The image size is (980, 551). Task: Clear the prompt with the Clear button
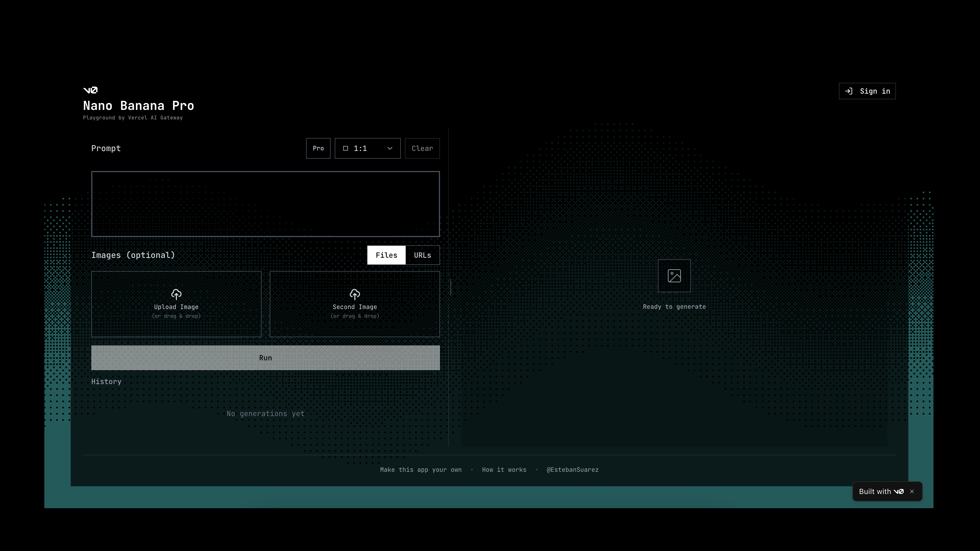(x=422, y=148)
